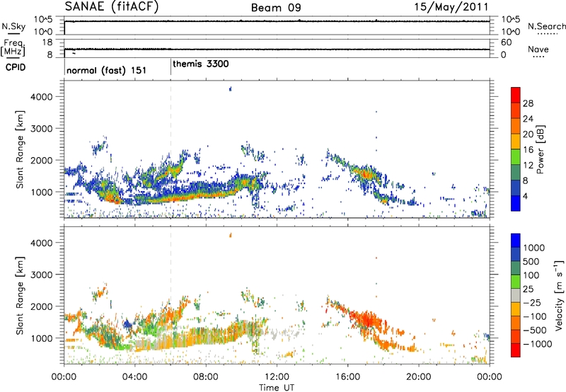The image size is (566, 392).
Task: Click the CPID row label
Action: (16, 67)
